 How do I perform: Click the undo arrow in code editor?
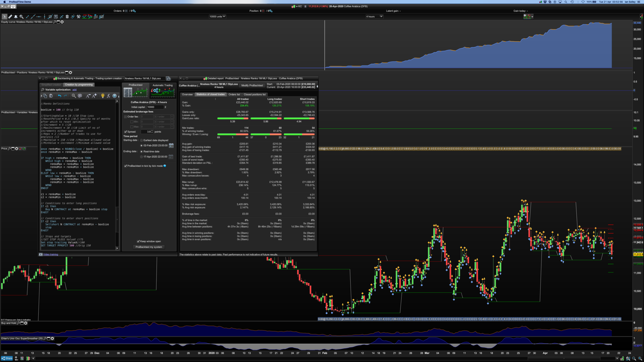point(59,96)
